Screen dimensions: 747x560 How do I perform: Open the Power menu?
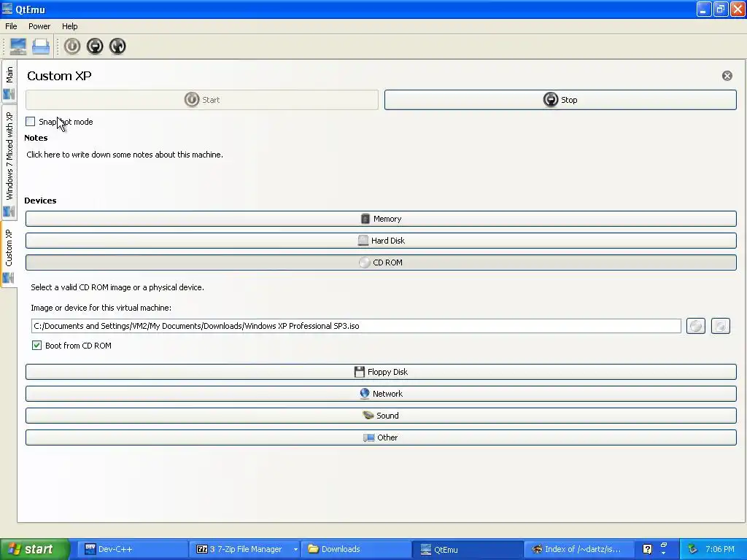39,26
